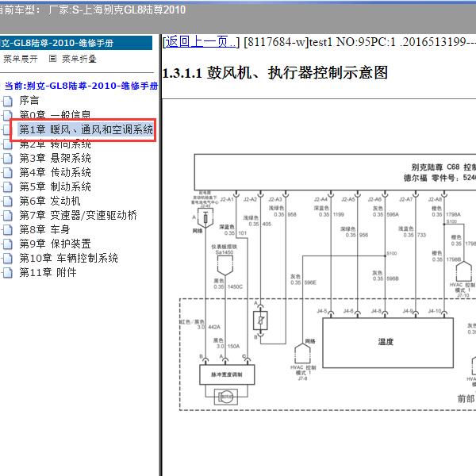The height and width of the screenshot is (476, 476).
Task: Open 第5章 制动系统 chapter
Action: point(55,186)
